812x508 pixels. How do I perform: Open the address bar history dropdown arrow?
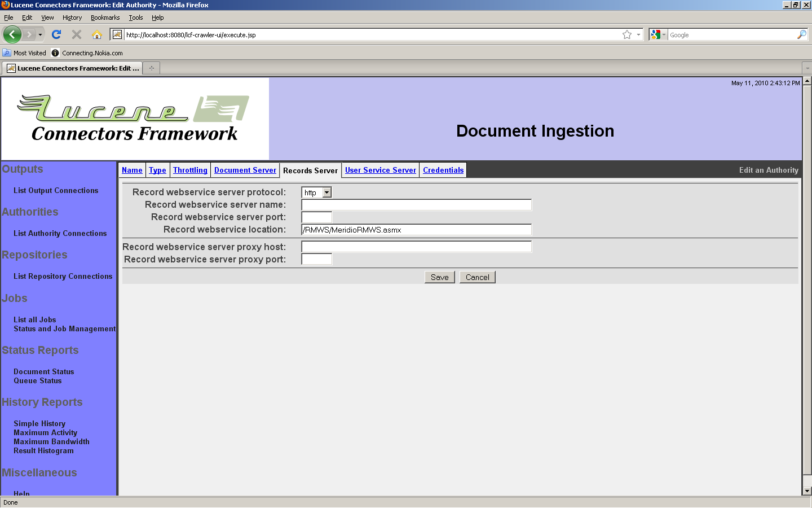point(638,34)
